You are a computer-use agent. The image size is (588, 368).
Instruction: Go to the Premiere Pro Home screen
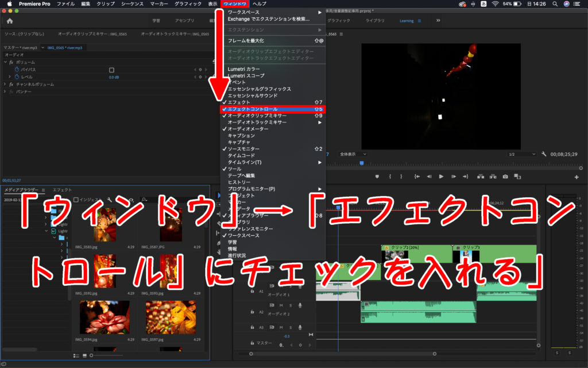[10, 21]
